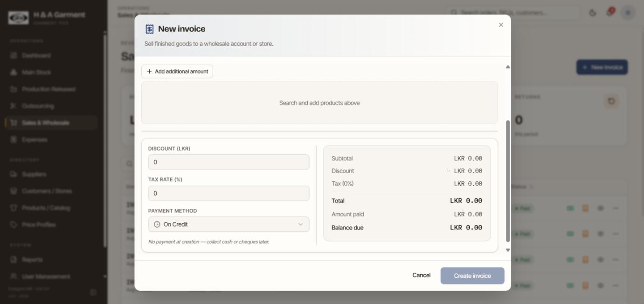Viewport: 644px width, 304px height.
Task: Open the user avatar menu in the header
Action: (628, 13)
